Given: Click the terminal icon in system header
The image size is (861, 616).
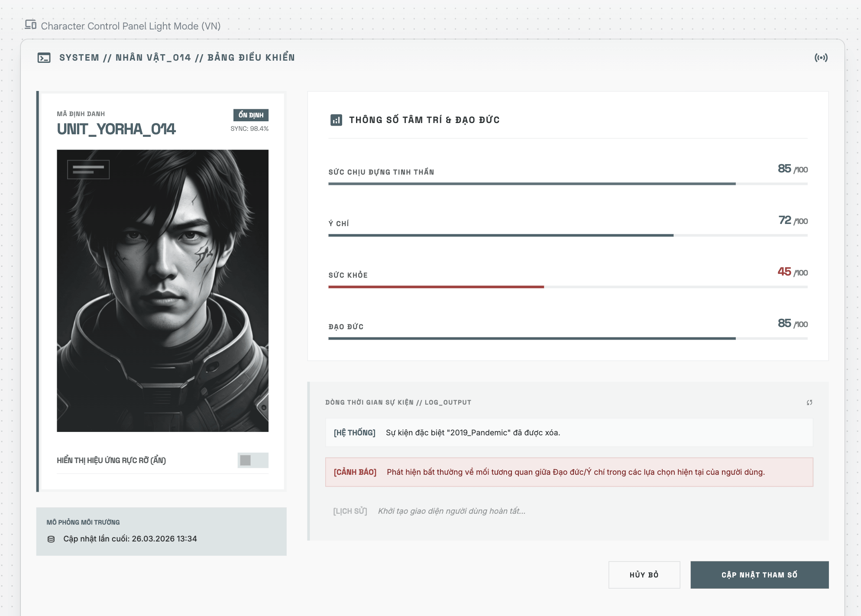Looking at the screenshot, I should (44, 58).
